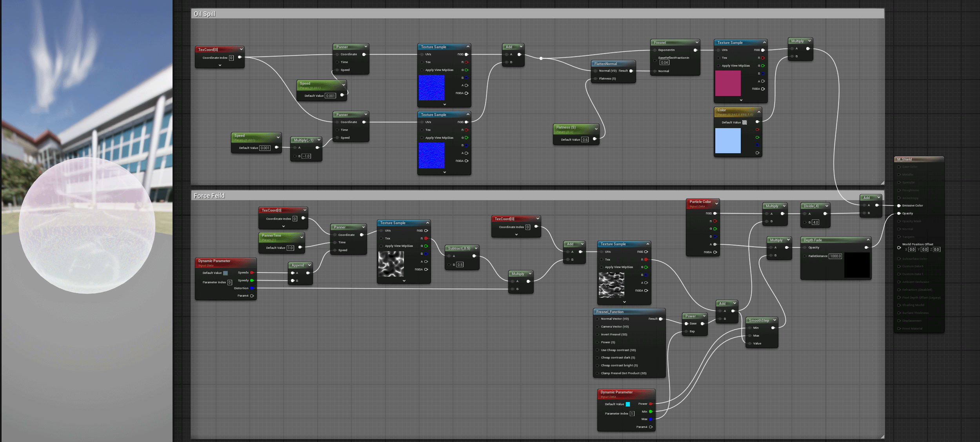Viewport: 980px width, 442px height.
Task: Click the pink Texture Sample preview thumbnail
Action: (x=727, y=83)
